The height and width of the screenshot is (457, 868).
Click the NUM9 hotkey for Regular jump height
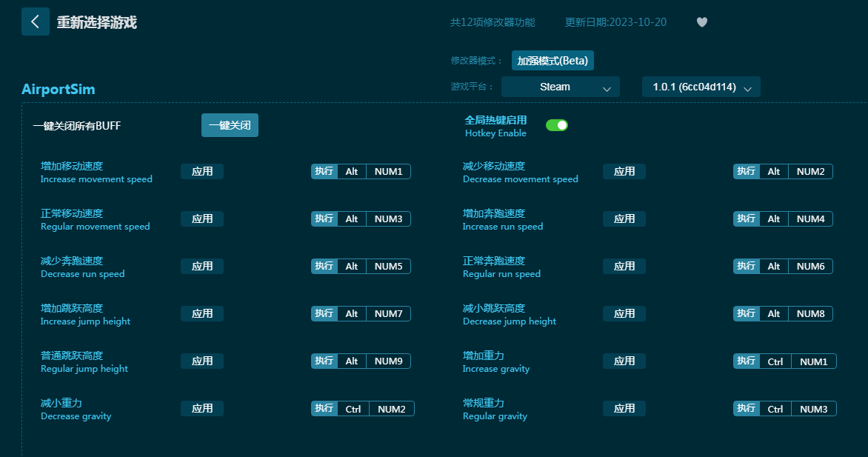388,361
